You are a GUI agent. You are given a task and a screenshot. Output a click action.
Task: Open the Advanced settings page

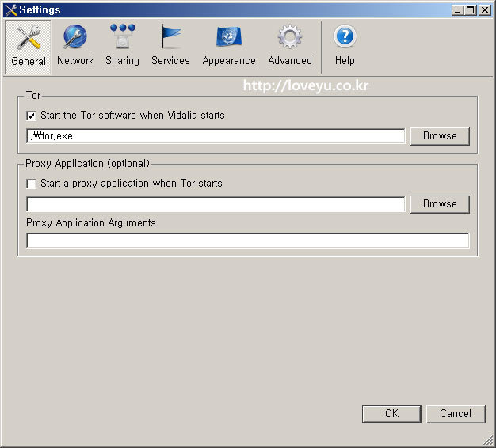(290, 47)
